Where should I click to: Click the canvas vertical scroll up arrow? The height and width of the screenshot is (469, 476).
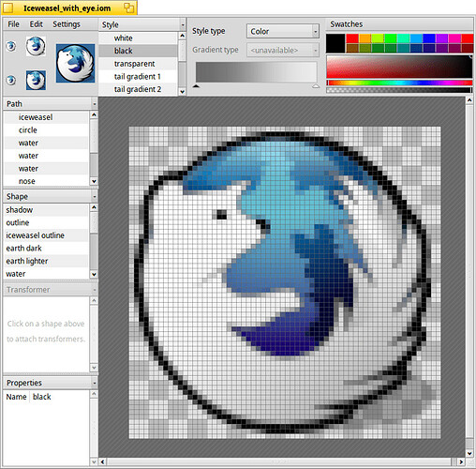point(469,100)
